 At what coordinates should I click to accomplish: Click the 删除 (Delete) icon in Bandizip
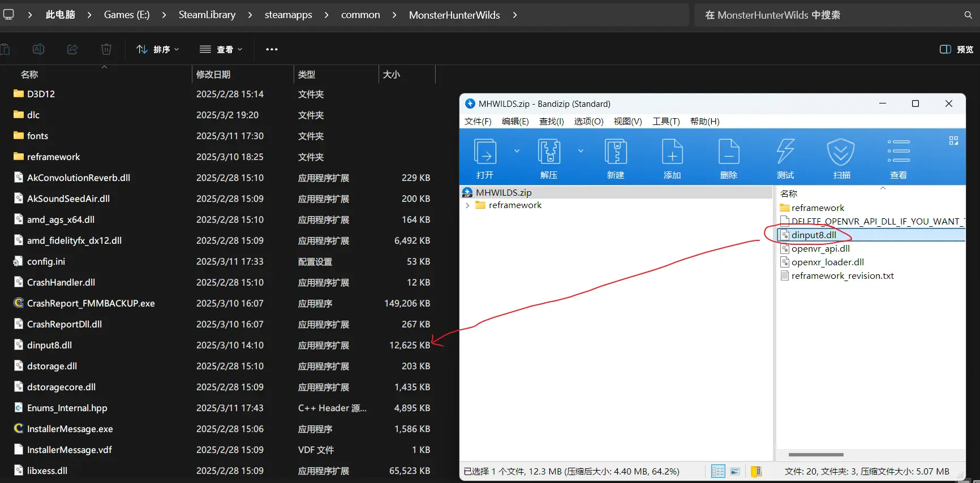pos(729,152)
